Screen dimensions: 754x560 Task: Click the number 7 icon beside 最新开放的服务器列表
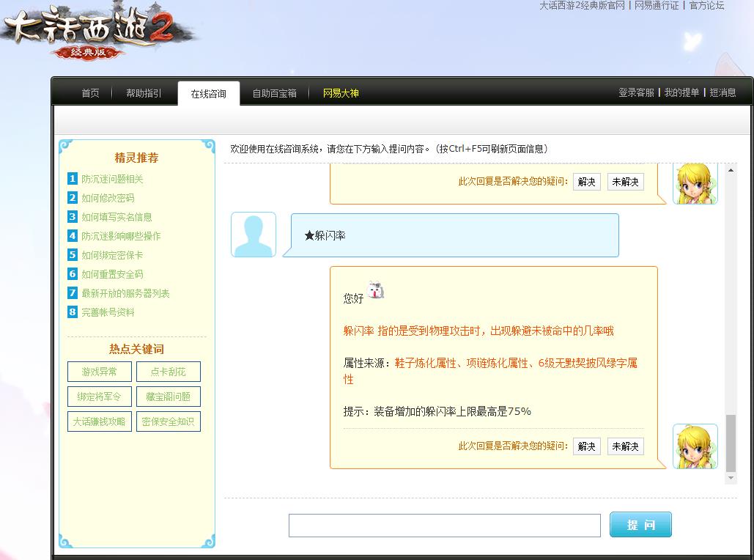72,293
